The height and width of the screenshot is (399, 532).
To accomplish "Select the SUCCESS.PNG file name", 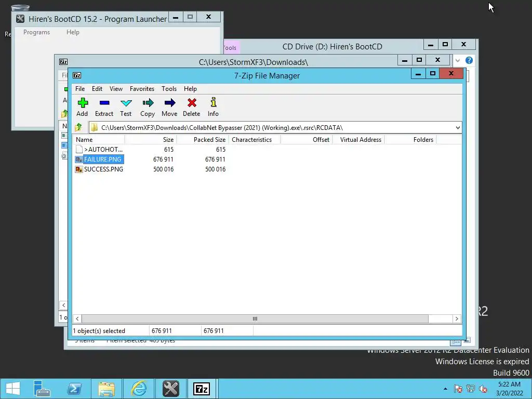I will [x=103, y=169].
